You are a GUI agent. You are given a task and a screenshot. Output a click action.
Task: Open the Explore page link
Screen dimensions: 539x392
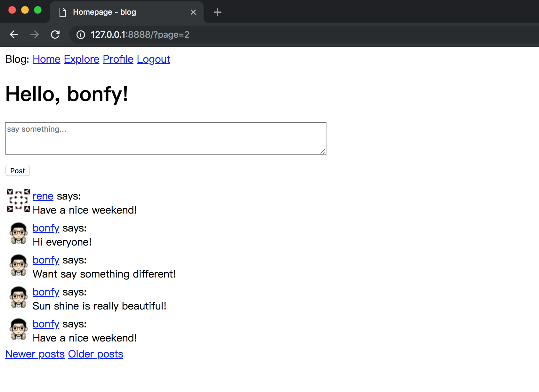pos(82,59)
